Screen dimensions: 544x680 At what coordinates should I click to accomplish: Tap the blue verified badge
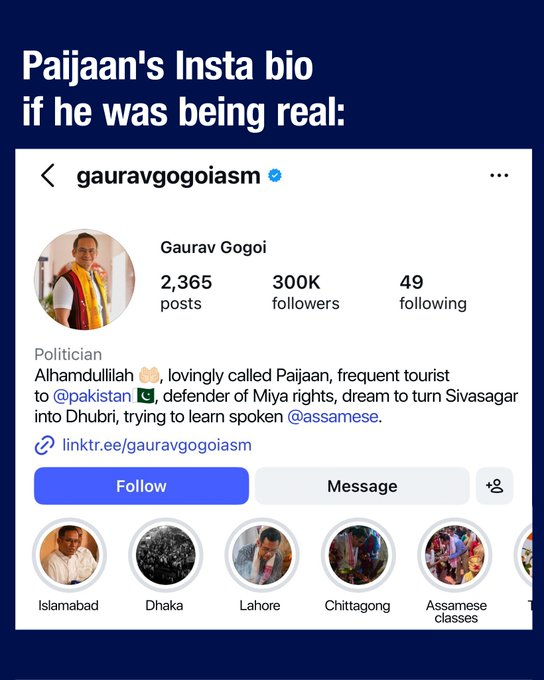[x=275, y=176]
